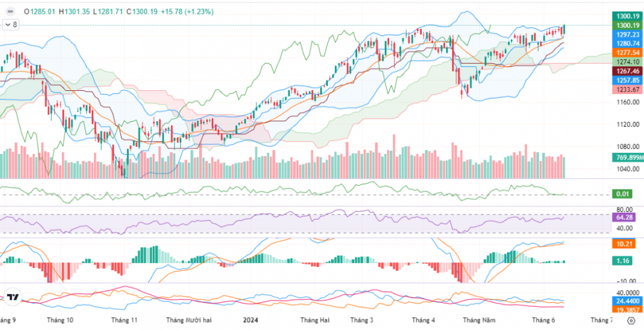644x330 pixels.
Task: Select the Tháng 3 time axis marker
Action: (361, 320)
